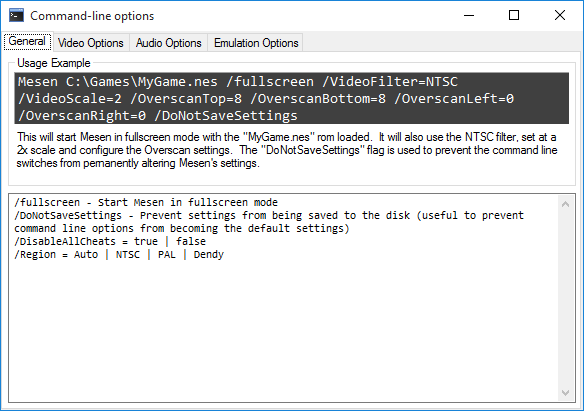The image size is (584, 411).
Task: Click the Usage Example group label
Action: pyautogui.click(x=54, y=63)
